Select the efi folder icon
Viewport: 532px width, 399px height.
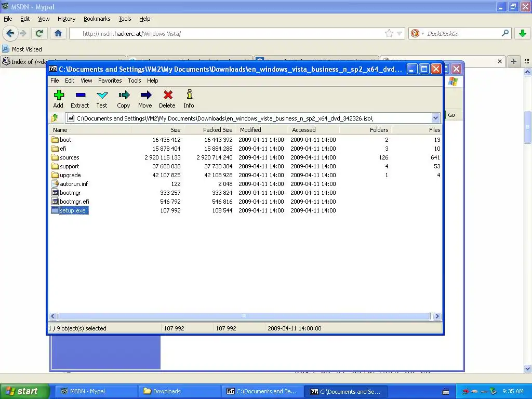(x=55, y=149)
